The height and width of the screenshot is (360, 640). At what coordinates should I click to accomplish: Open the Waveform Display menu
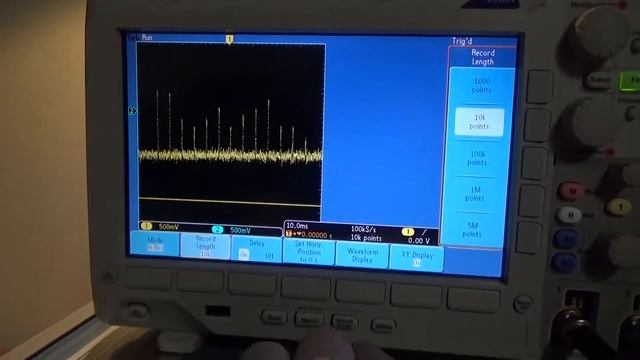(362, 256)
